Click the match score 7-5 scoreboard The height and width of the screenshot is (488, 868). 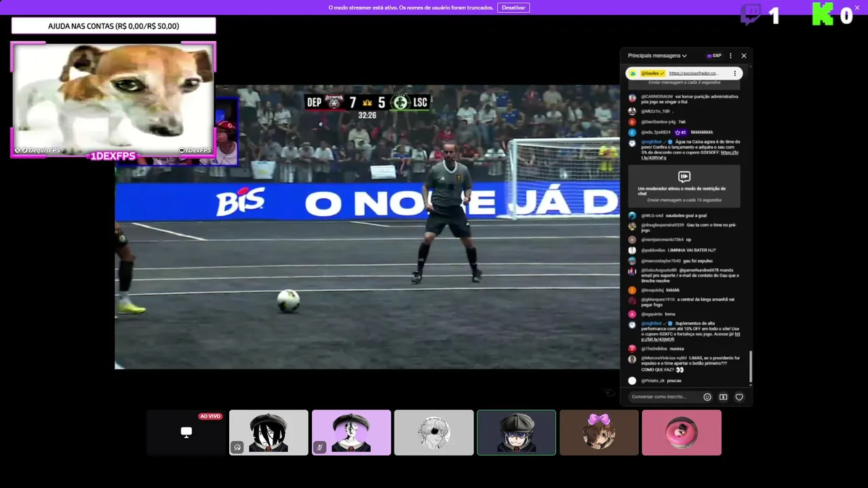click(367, 102)
